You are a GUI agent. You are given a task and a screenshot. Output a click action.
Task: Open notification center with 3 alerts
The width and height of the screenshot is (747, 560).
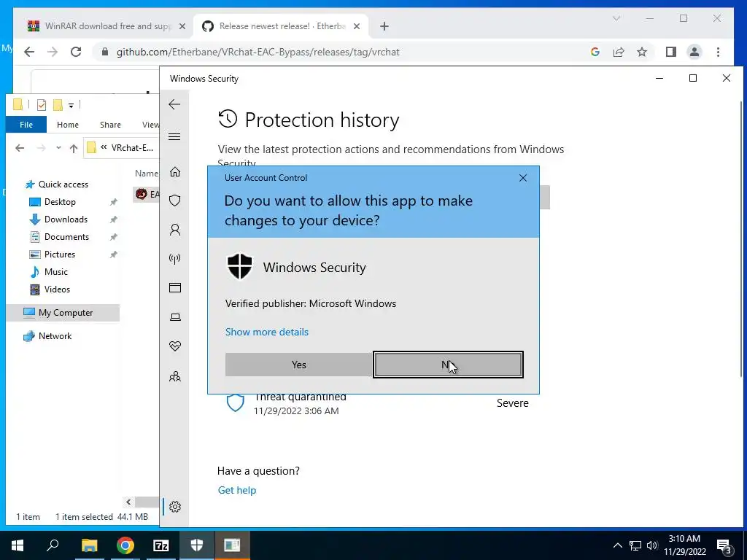[724, 545]
